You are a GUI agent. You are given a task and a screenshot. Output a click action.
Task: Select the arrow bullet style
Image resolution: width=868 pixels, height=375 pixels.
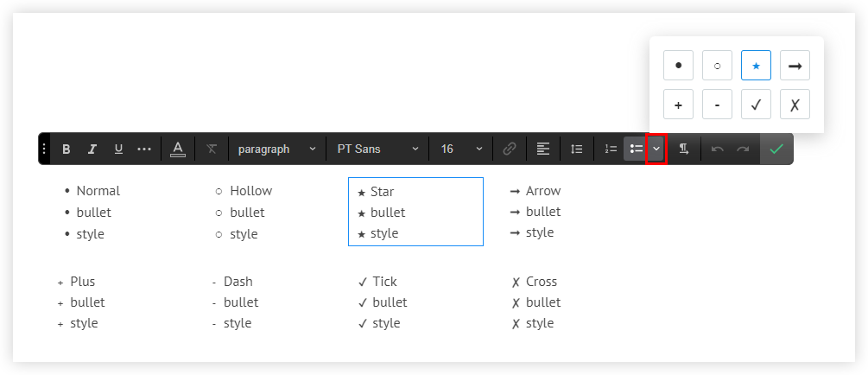795,66
